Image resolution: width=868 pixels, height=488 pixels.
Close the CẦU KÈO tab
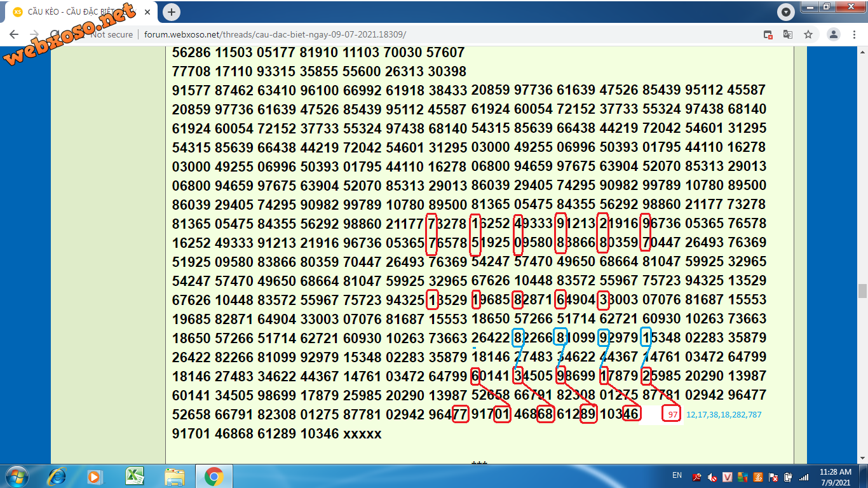pyautogui.click(x=149, y=12)
